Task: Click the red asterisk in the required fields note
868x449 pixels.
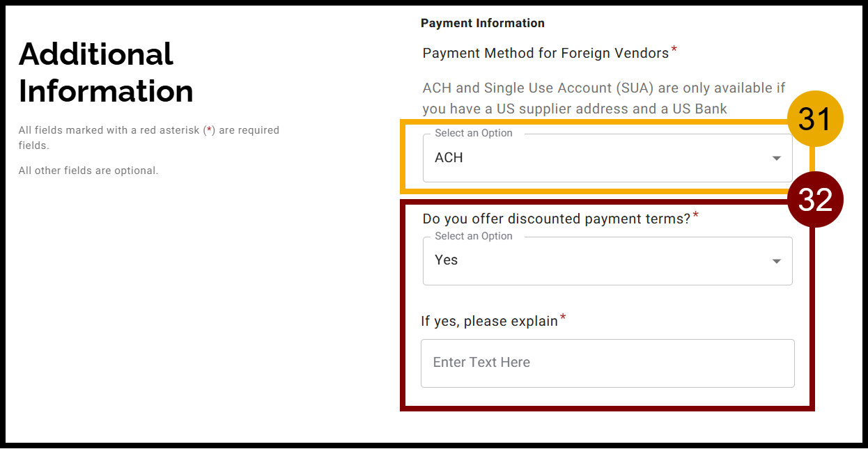Action: coord(209,130)
